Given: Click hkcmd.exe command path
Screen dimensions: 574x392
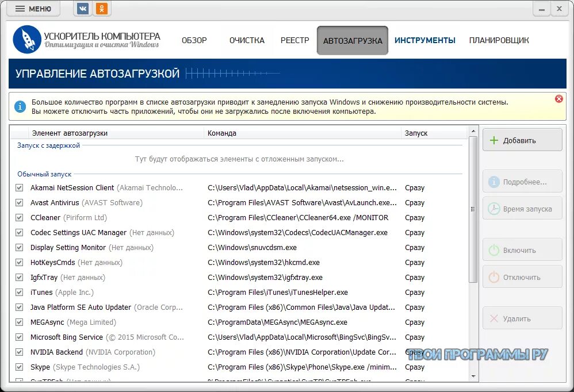Looking at the screenshot, I should point(263,263).
